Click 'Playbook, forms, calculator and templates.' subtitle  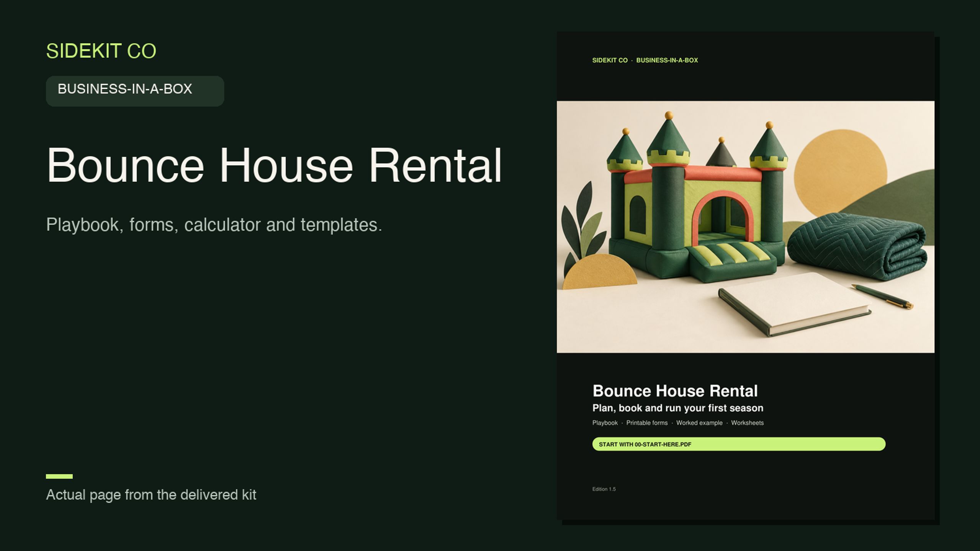pyautogui.click(x=214, y=225)
